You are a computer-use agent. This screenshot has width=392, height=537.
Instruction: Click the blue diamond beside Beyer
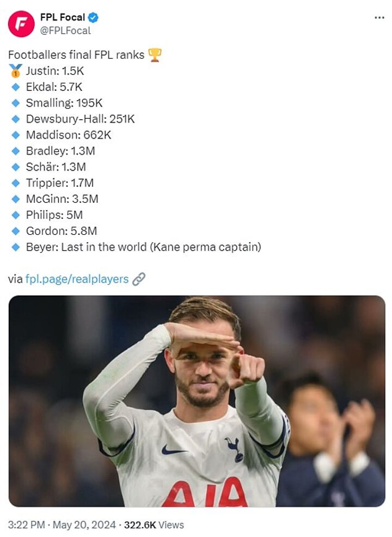point(16,247)
